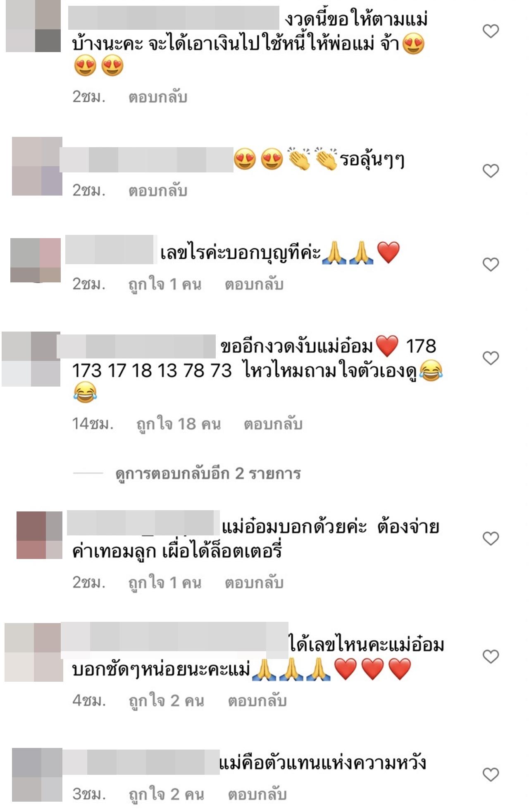Like the comment about paying parents' debt

pos(491,31)
